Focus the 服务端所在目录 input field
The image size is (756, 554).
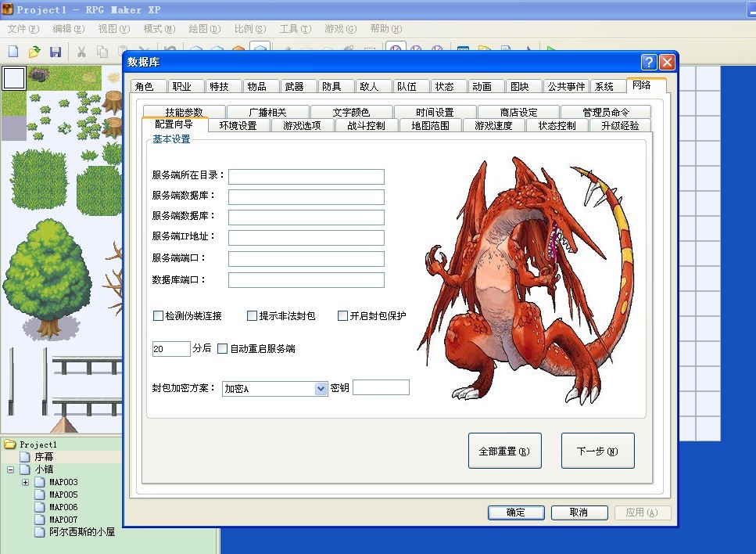click(306, 176)
